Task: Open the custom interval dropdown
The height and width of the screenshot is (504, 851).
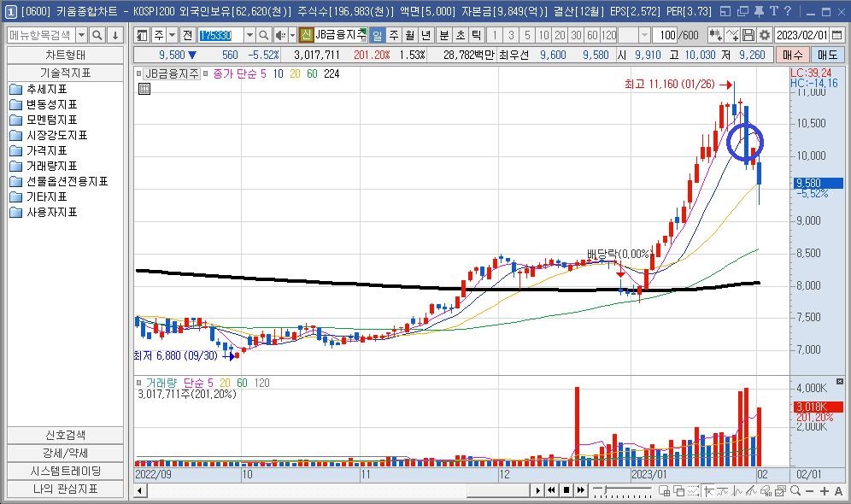Action: [x=644, y=35]
